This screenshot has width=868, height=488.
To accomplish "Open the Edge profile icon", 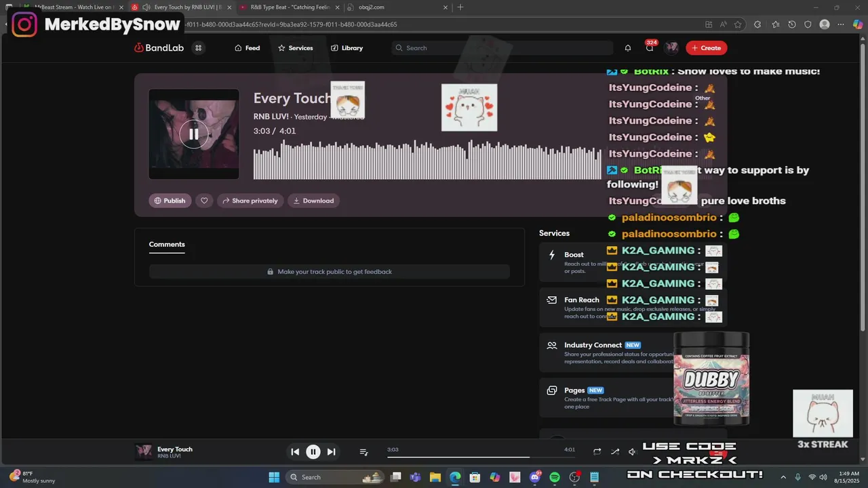I will [x=825, y=24].
